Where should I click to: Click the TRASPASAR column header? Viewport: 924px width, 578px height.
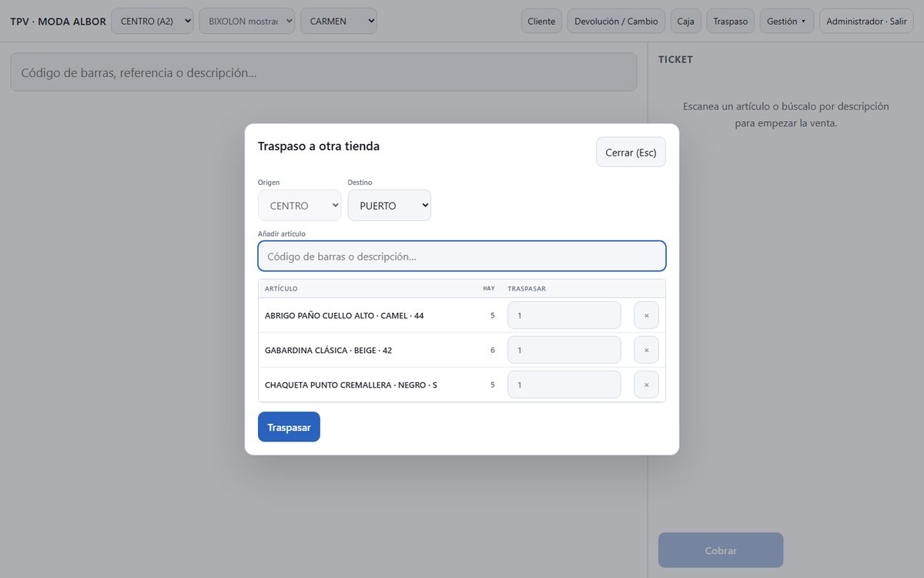[527, 289]
